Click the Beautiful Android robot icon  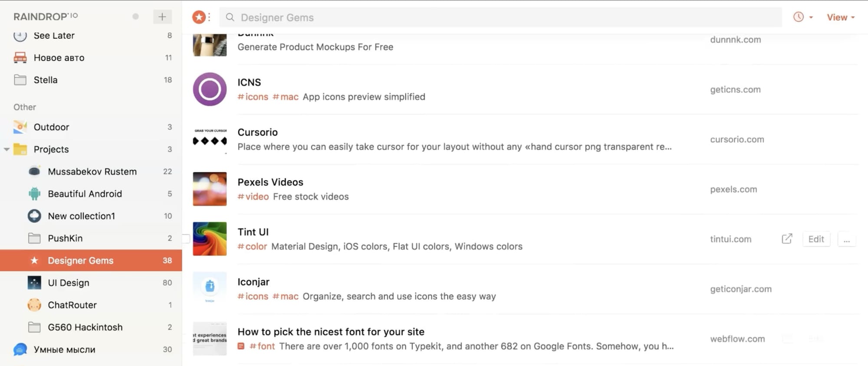34,194
